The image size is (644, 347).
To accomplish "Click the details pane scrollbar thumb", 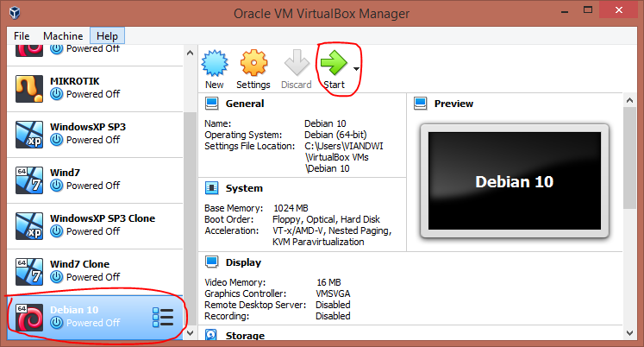I will [629, 158].
